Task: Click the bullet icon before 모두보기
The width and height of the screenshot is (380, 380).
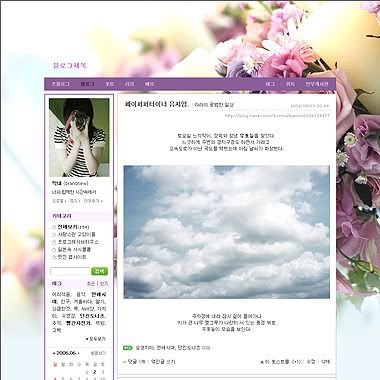Action: coord(87,339)
